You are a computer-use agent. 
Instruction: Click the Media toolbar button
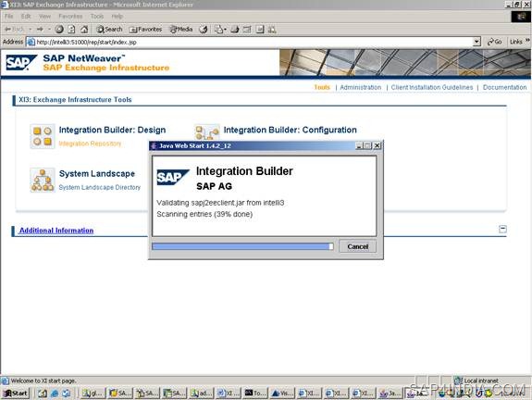pos(181,30)
